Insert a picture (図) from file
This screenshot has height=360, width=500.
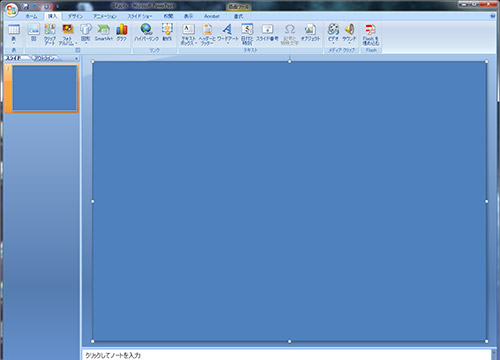[34, 33]
